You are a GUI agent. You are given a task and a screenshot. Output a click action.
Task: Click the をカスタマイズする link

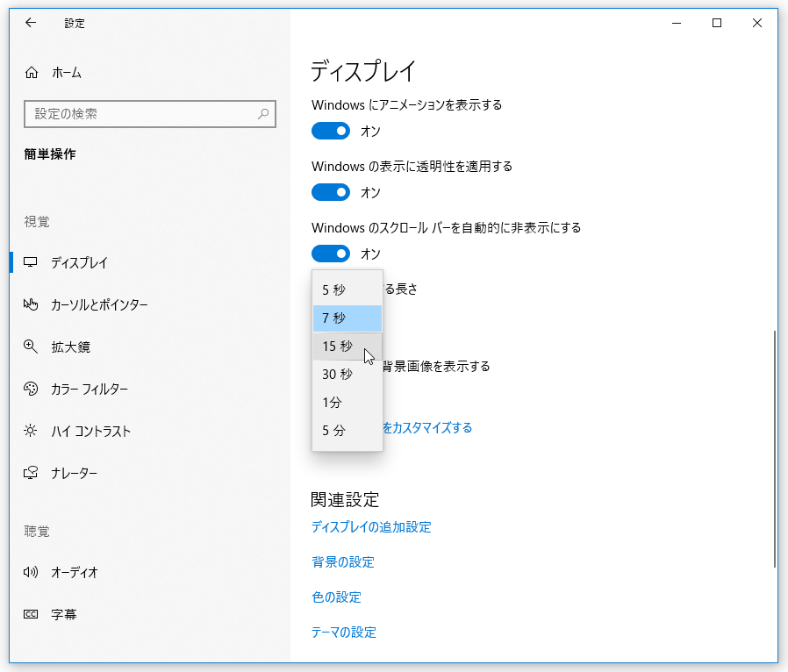tap(427, 428)
